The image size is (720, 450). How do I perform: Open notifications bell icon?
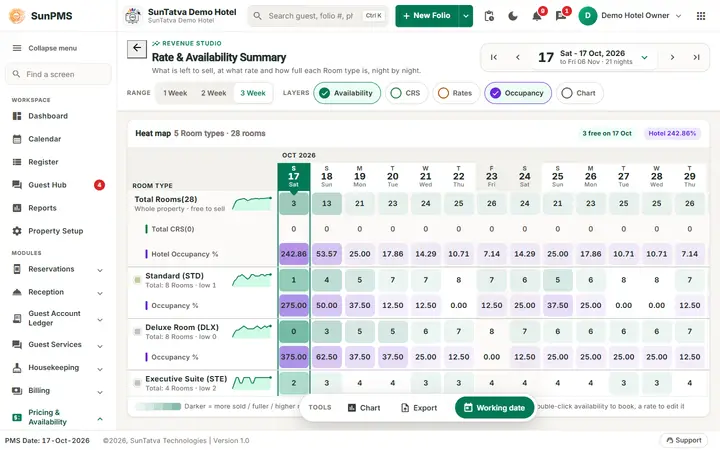tap(536, 17)
